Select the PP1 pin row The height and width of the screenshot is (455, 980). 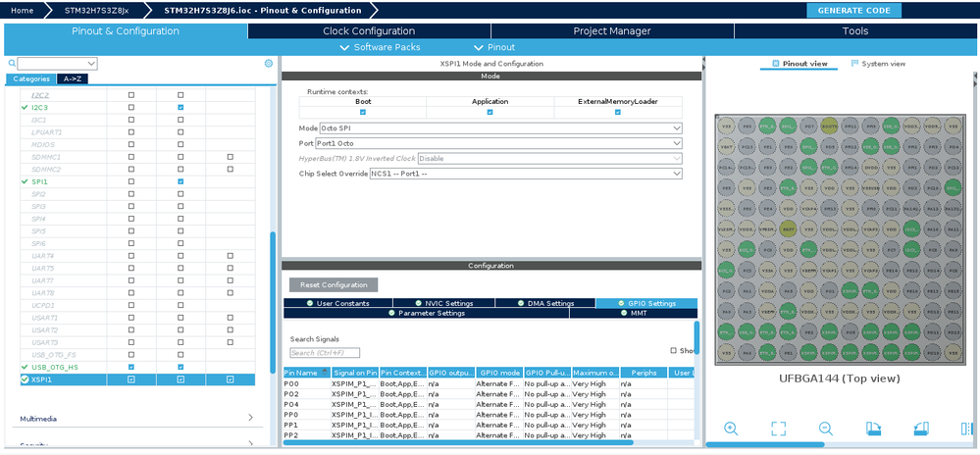(x=489, y=425)
